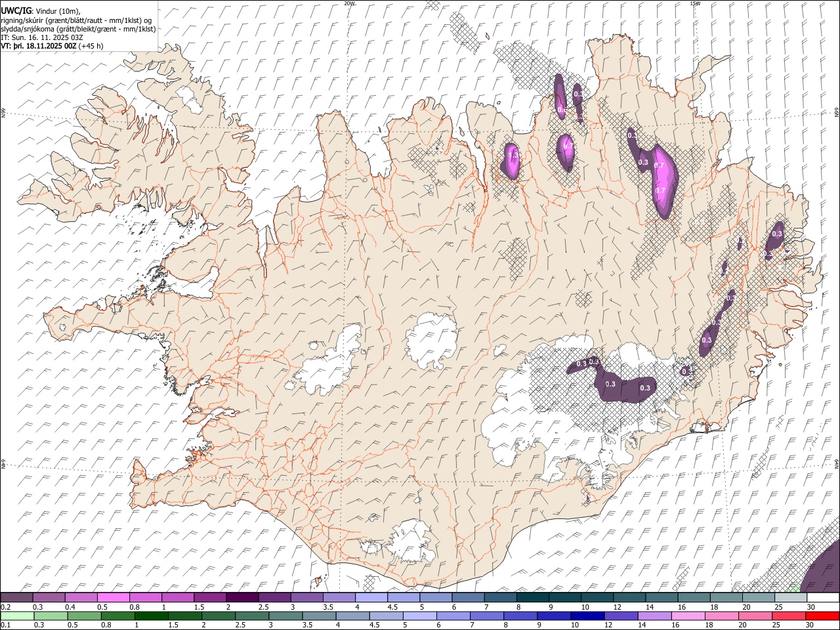Click the snow legend swatch labeled 7
840x630 pixels.
click(500, 598)
